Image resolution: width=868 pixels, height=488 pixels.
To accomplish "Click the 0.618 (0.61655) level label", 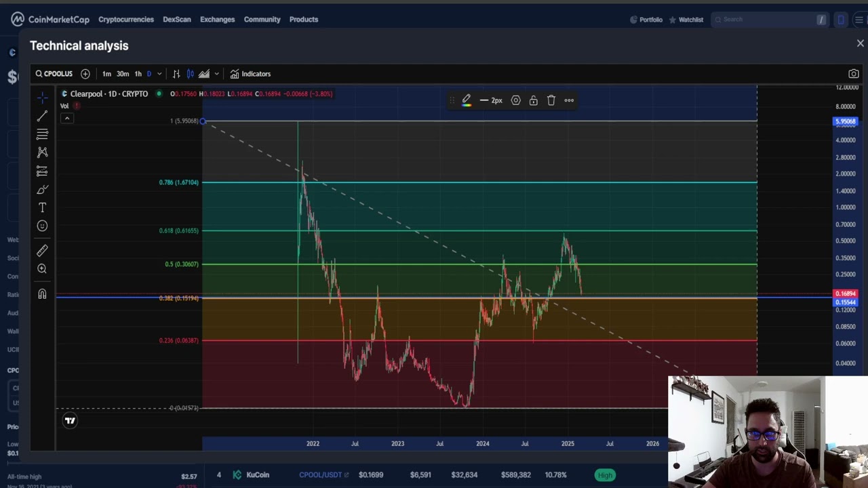I will tap(179, 230).
